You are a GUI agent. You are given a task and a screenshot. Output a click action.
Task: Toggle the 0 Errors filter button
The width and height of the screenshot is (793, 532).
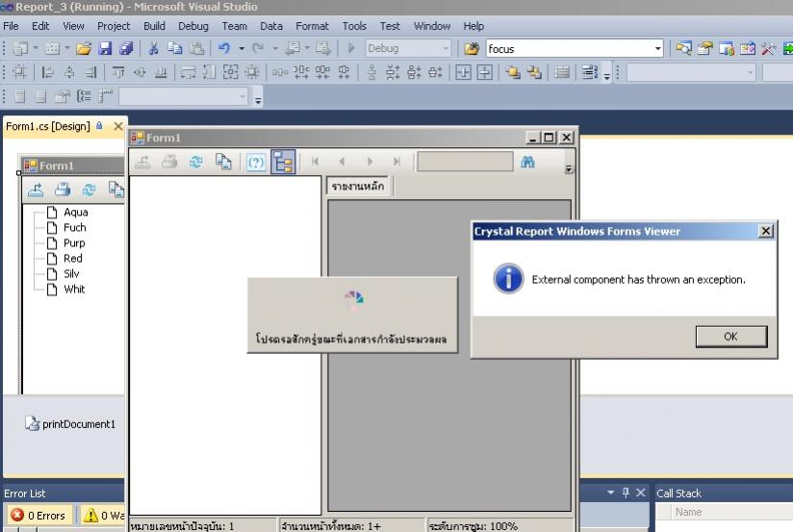(x=39, y=516)
